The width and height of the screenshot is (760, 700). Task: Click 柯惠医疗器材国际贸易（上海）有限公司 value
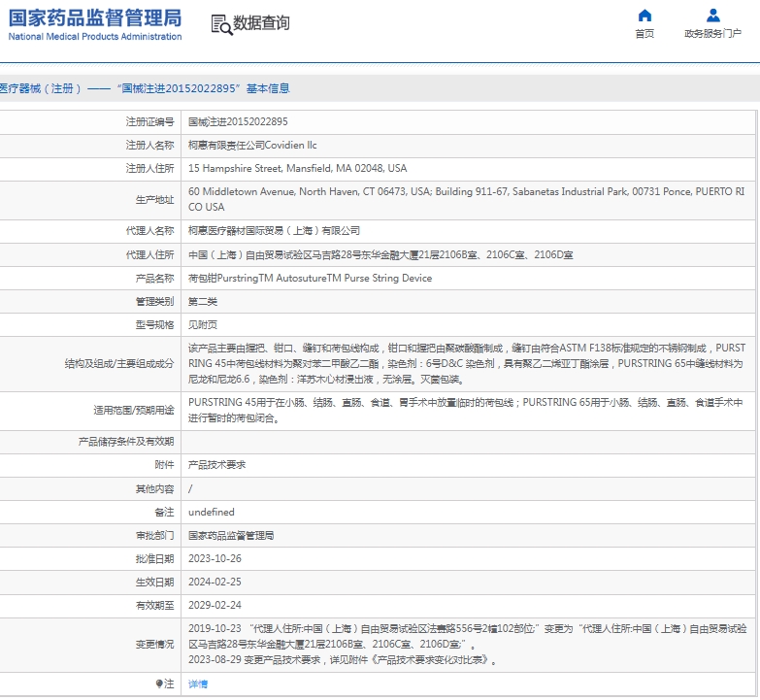[274, 231]
